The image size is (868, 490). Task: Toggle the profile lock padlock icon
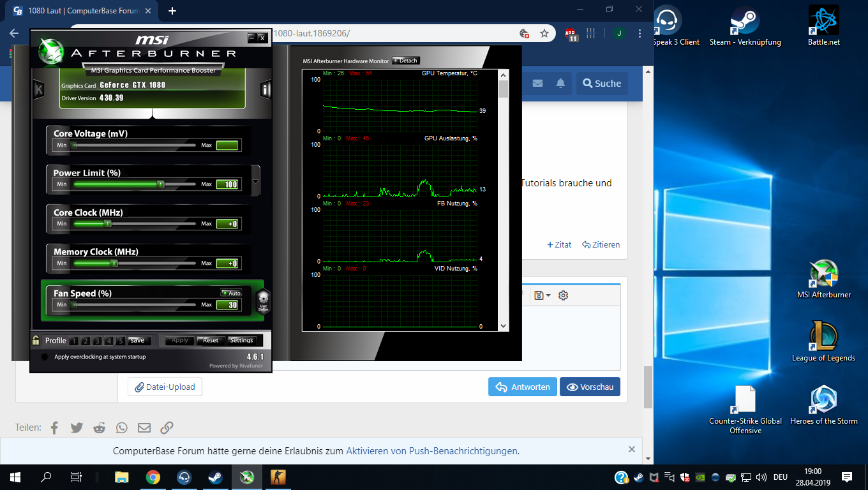tap(36, 340)
